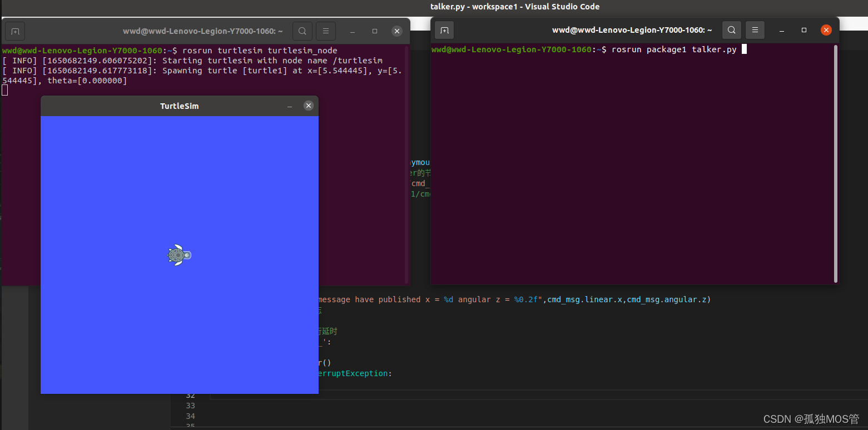Click the 'rosrun package1 talker.py' command text
The height and width of the screenshot is (430, 868).
pyautogui.click(x=674, y=49)
